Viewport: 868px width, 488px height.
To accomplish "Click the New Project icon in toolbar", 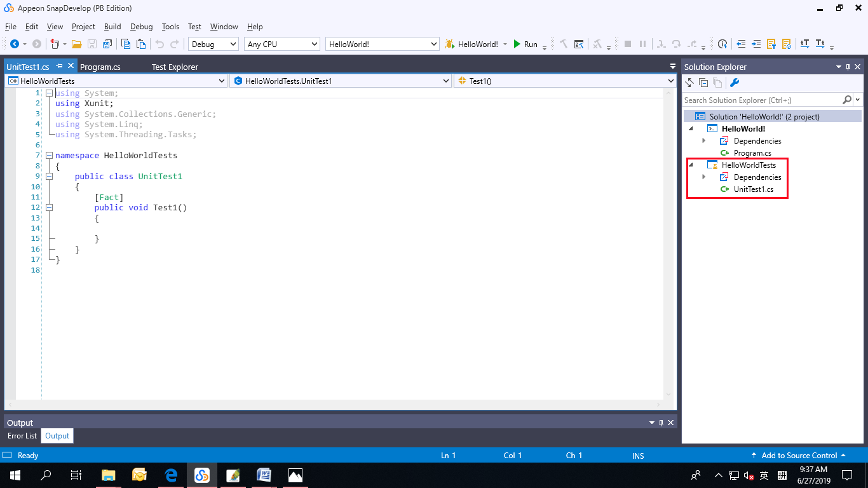I will (x=55, y=44).
